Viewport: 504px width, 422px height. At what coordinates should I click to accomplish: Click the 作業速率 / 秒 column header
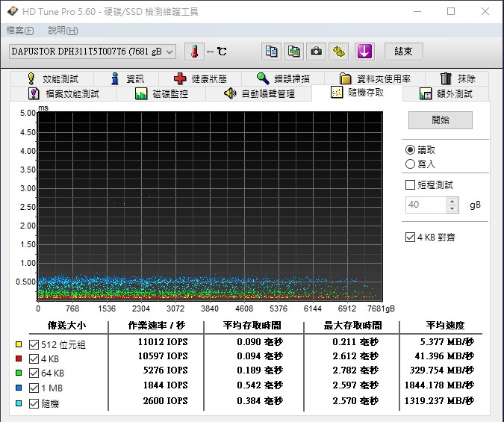pos(157,326)
